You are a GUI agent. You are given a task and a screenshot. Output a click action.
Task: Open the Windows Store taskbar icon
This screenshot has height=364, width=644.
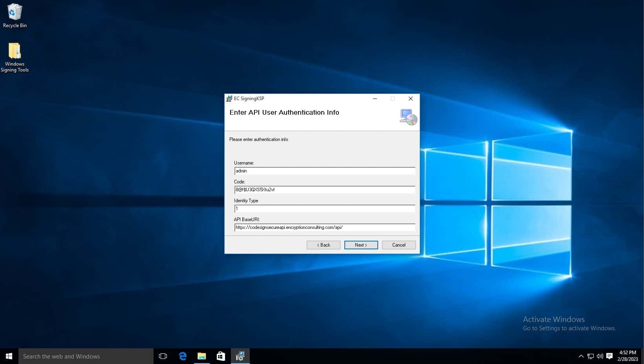pyautogui.click(x=221, y=356)
